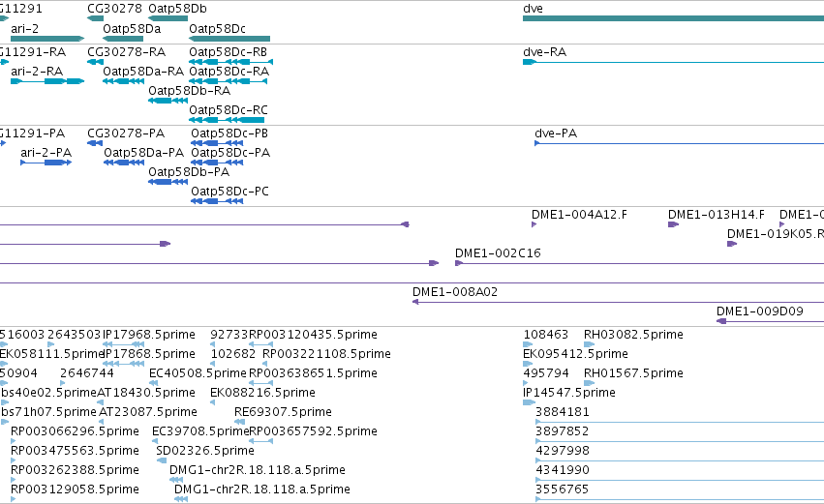Select the 3556765 EST label
The image size is (824, 504).
[563, 489]
